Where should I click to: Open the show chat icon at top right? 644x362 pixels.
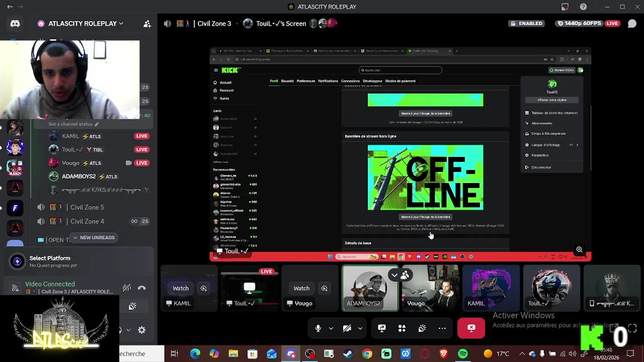(632, 24)
